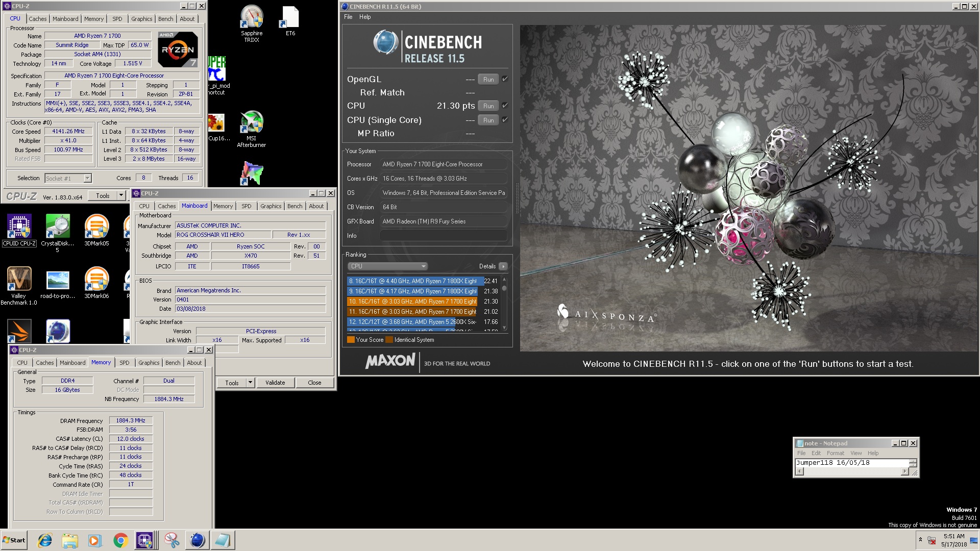Launch the 3DMark06 desktop shortcut

[96, 283]
